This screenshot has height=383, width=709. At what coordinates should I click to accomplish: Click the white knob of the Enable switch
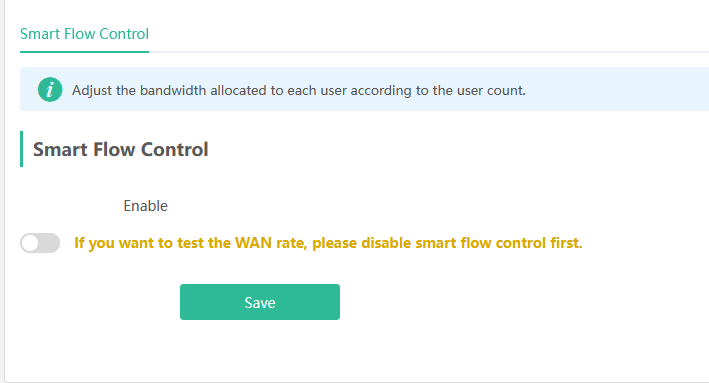(x=30, y=243)
